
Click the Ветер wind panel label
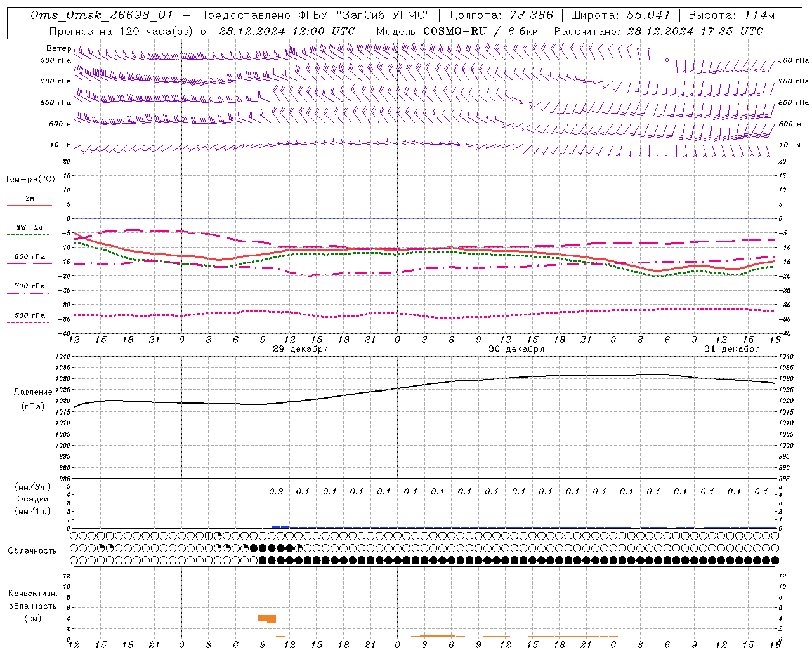58,48
